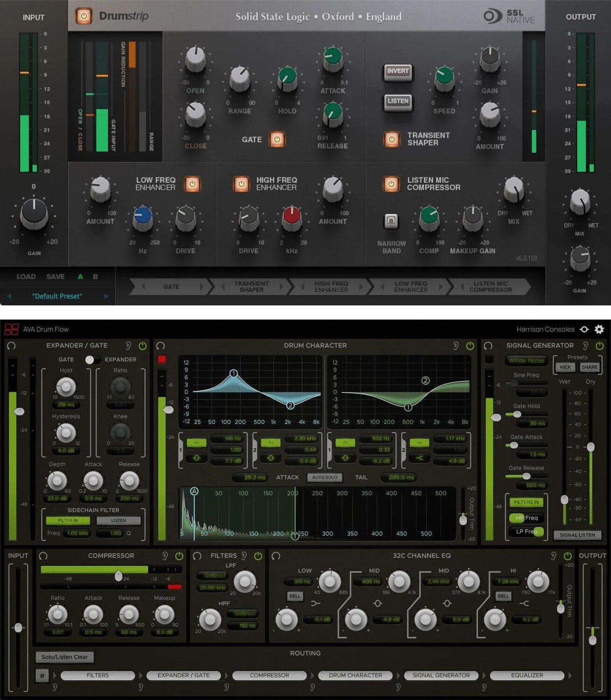611x700 pixels.
Task: Click the Drumstrip input GAIN knob
Action: tap(34, 214)
